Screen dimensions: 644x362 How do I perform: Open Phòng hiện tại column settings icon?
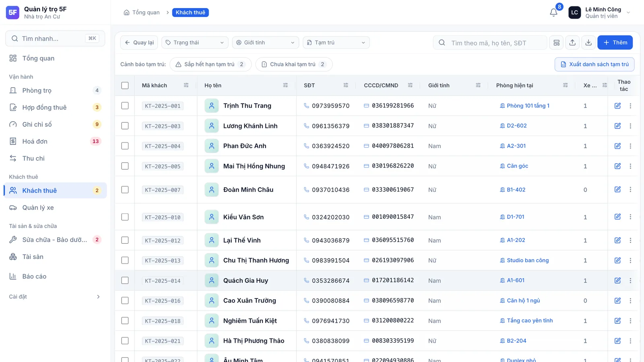[566, 85]
